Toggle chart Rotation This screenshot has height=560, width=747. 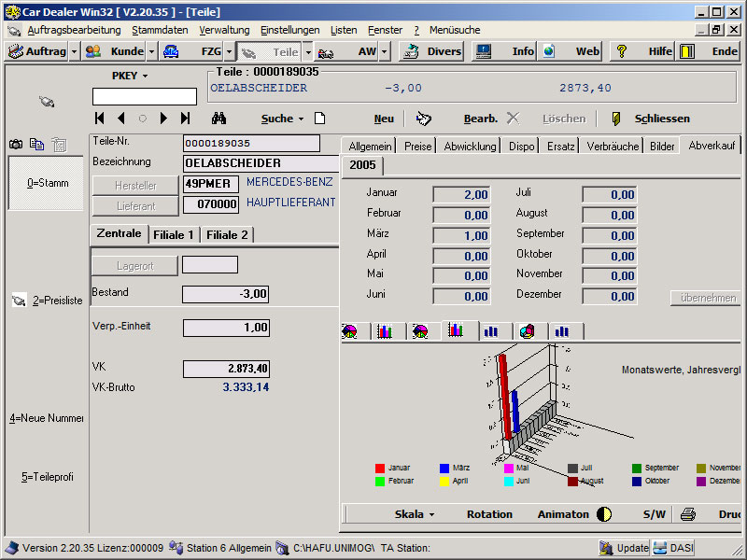pyautogui.click(x=489, y=514)
